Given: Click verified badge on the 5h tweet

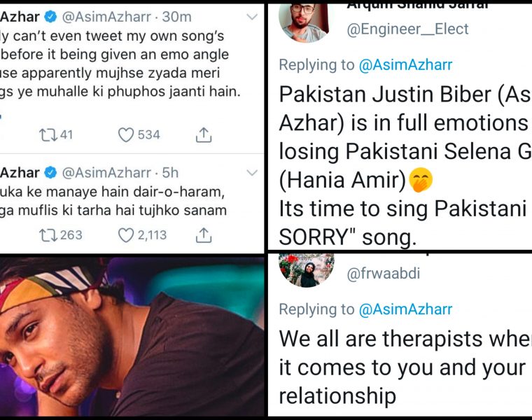Looking at the screenshot, I should coord(50,172).
